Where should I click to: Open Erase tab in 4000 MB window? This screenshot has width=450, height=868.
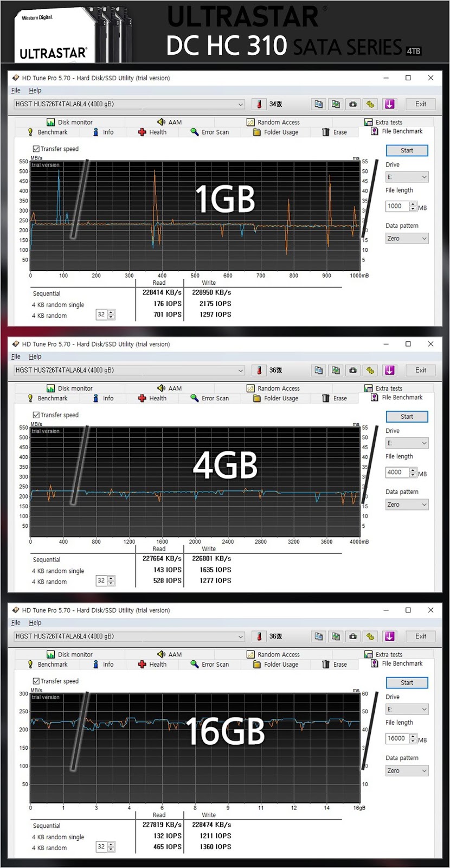pos(335,398)
